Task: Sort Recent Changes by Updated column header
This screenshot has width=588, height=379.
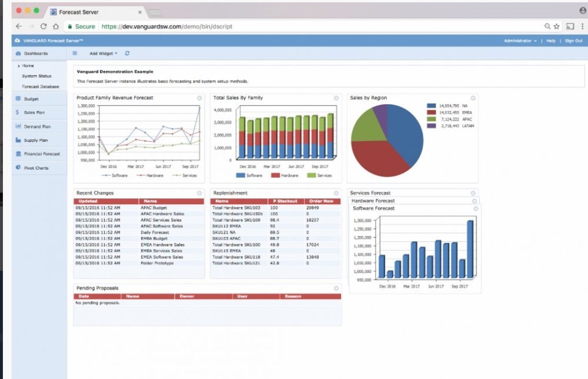Action: (x=106, y=201)
